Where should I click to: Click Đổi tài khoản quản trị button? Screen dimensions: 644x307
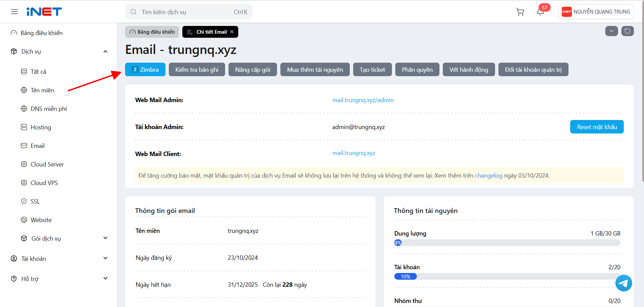[x=533, y=69]
